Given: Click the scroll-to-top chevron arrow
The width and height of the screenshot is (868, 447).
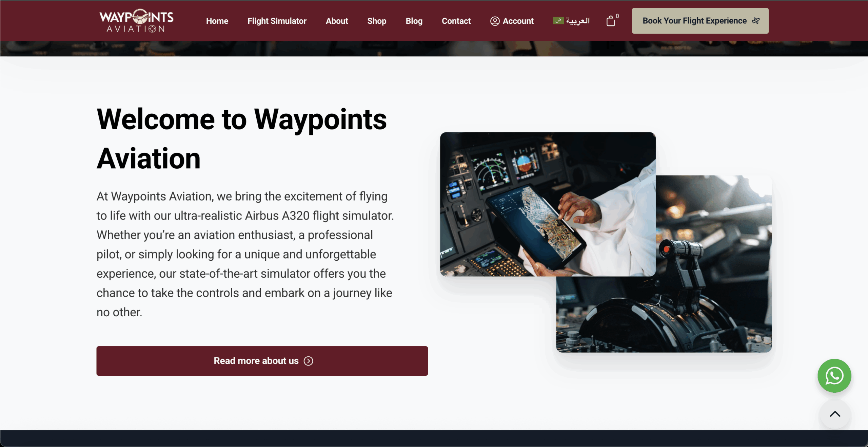Looking at the screenshot, I should (835, 414).
